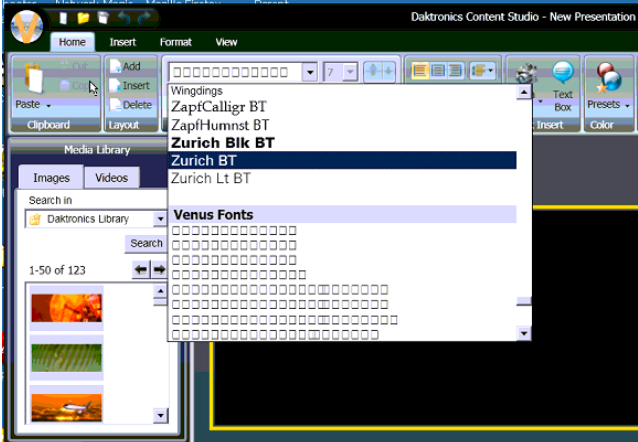This screenshot has width=638, height=442.
Task: Open the color Presets icon
Action: [607, 78]
